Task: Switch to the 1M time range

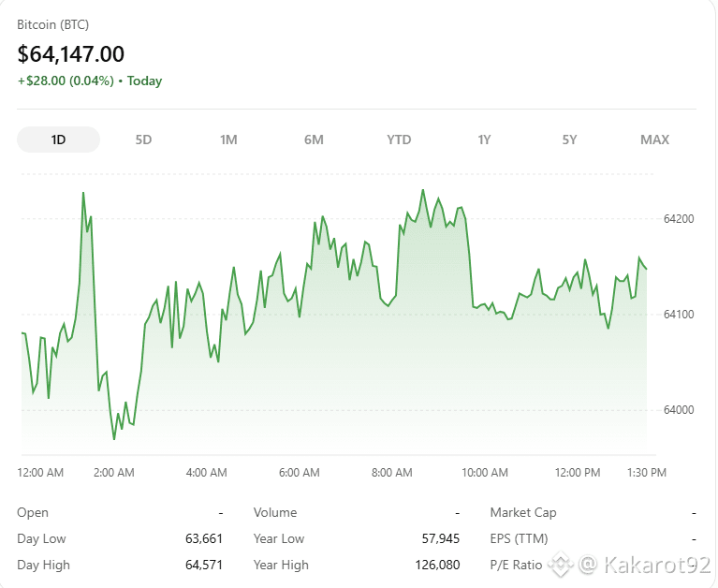Action: [228, 140]
